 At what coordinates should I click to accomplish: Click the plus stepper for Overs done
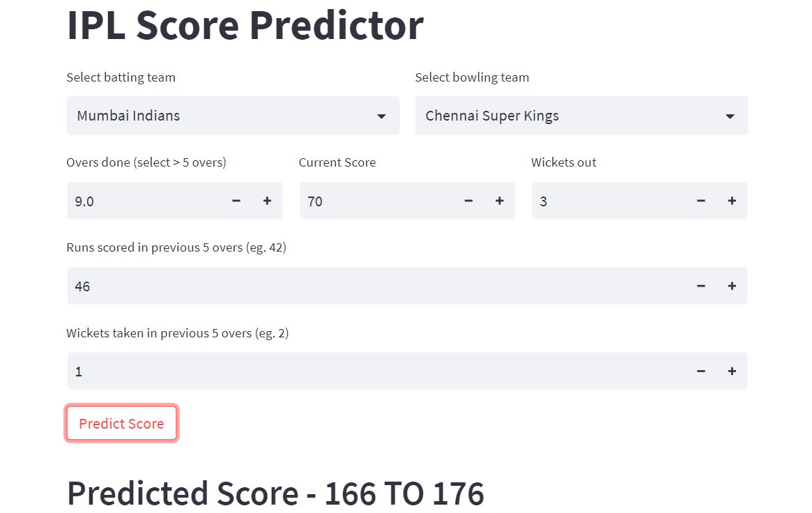[267, 201]
